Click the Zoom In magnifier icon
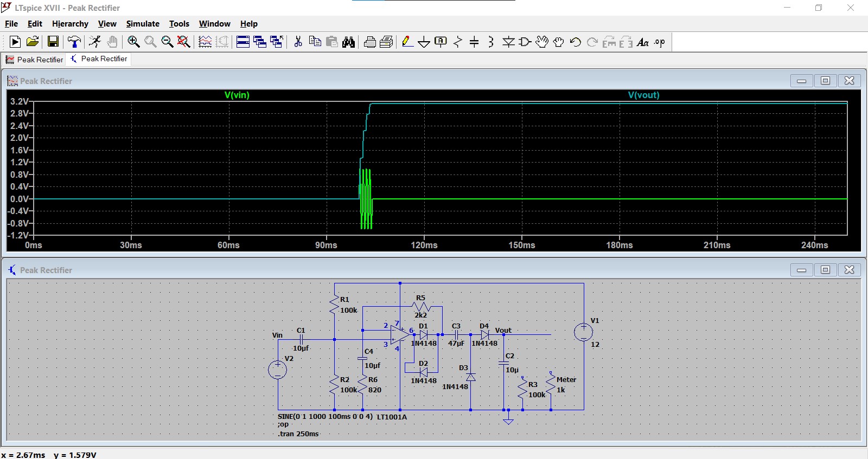The image size is (868, 459). [x=133, y=42]
